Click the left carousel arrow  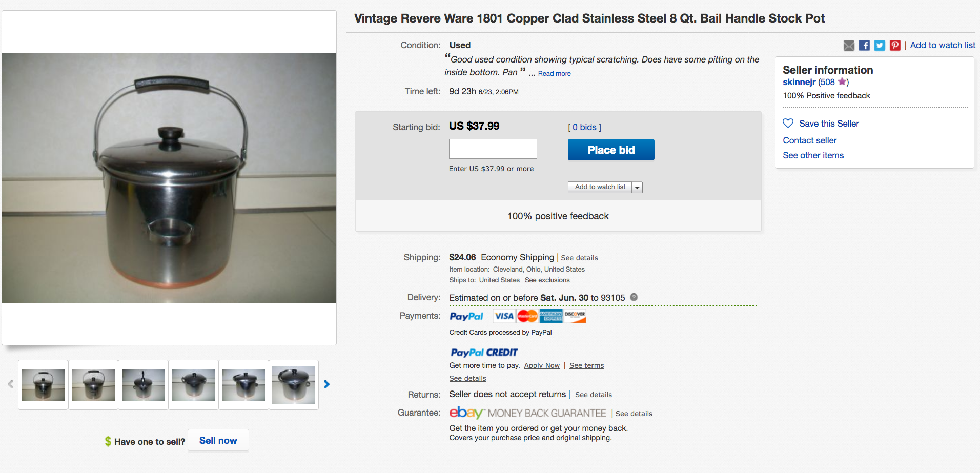coord(11,384)
